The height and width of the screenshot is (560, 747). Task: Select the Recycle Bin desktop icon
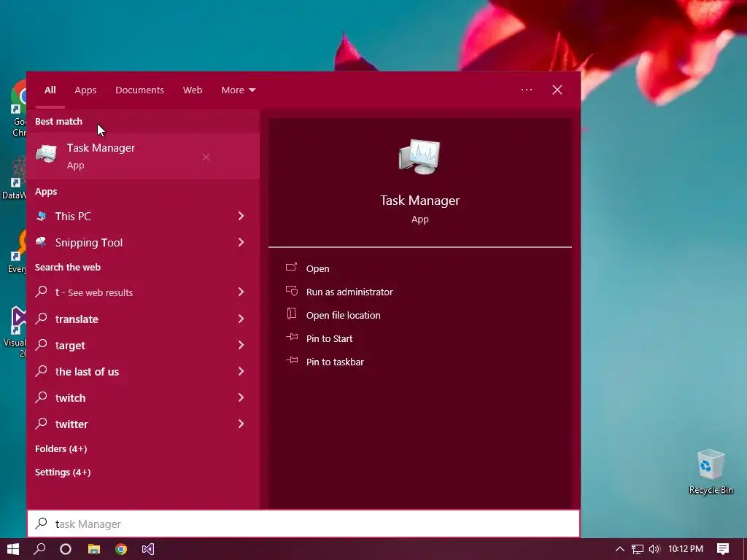click(x=711, y=472)
